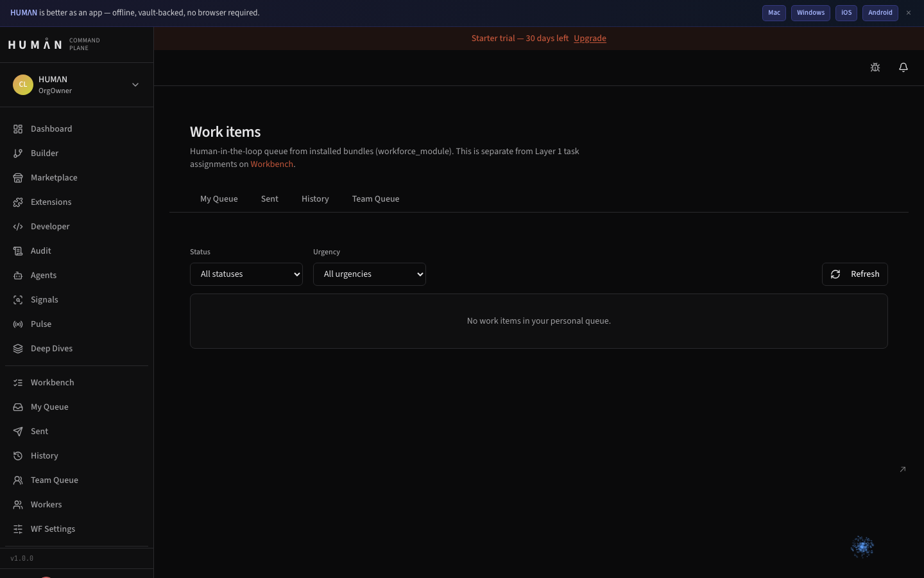Click the Work items heading
This screenshot has height=578, width=924.
tap(225, 132)
